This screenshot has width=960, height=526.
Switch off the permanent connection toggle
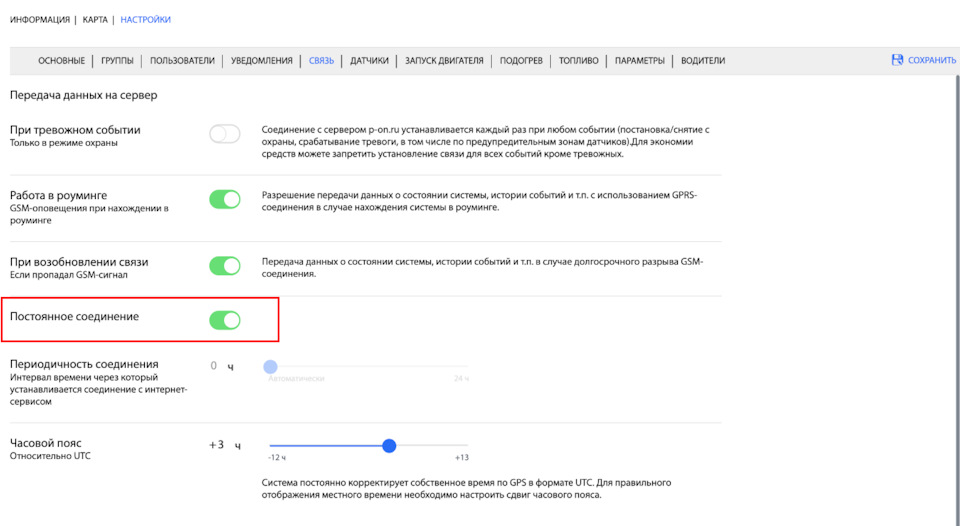point(225,320)
